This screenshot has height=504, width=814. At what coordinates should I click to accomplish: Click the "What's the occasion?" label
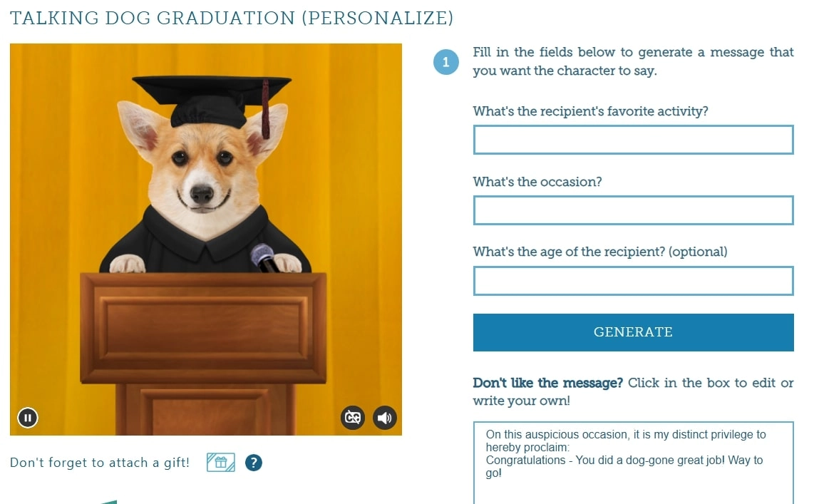coord(537,182)
